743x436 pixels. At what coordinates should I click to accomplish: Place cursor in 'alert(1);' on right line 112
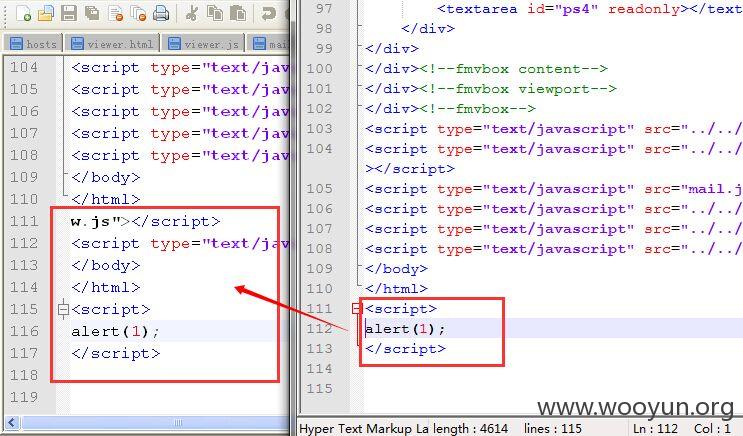pyautogui.click(x=405, y=329)
